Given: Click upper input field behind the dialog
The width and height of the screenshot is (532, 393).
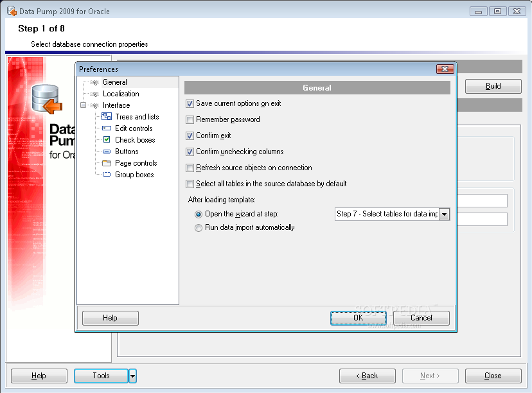Looking at the screenshot, I should 482,201.
